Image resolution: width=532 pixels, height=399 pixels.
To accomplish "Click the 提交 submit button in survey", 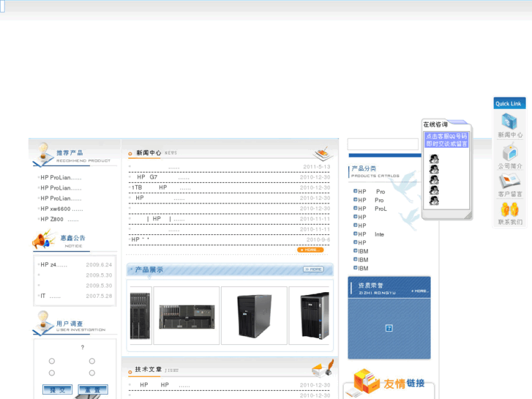I will tap(57, 389).
